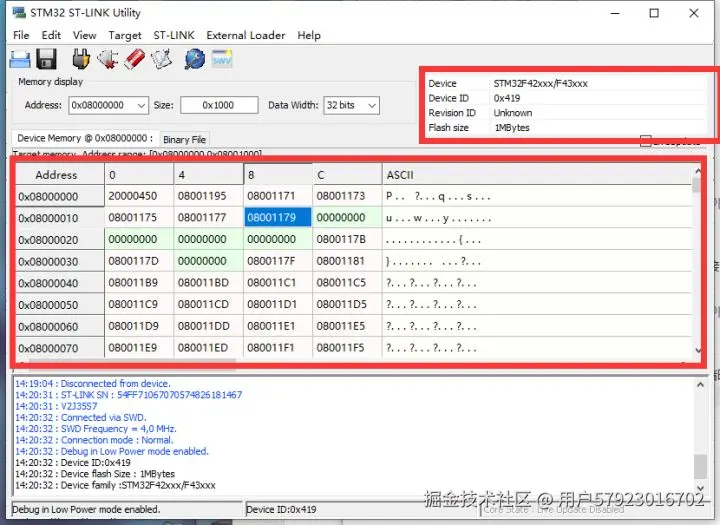Select cell 080011CD
The width and height of the screenshot is (720, 525).
pos(208,304)
